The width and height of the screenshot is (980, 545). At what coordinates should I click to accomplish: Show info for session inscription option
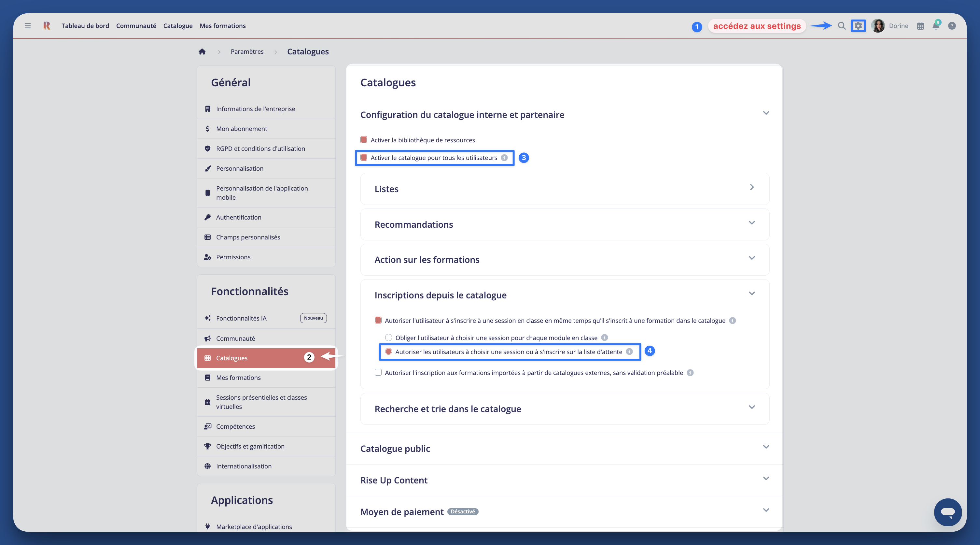tap(732, 321)
